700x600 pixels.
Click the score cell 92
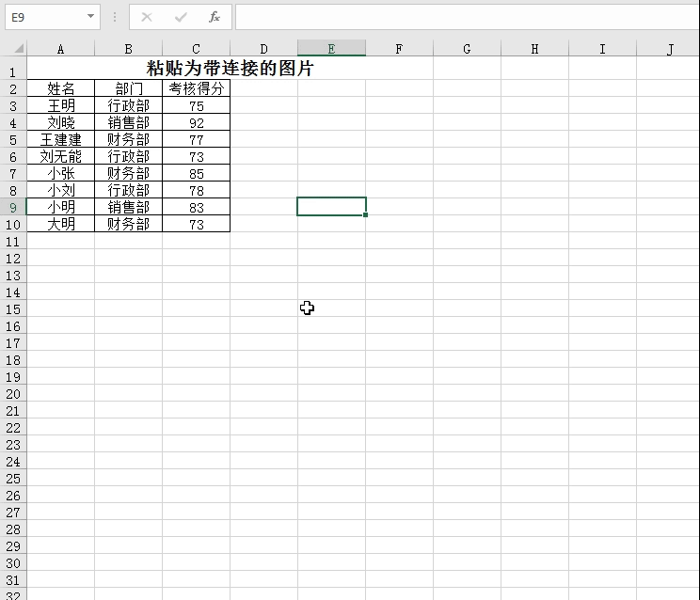pyautogui.click(x=196, y=122)
